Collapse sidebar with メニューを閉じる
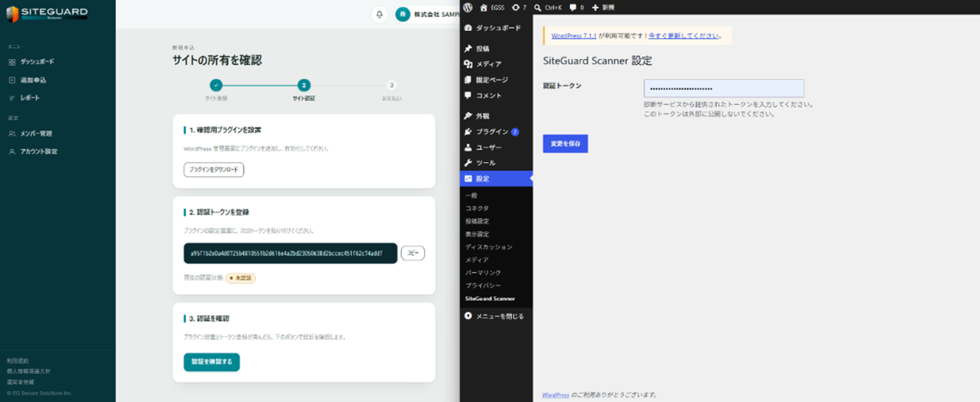Screen dimensions: 980x402 494,316
